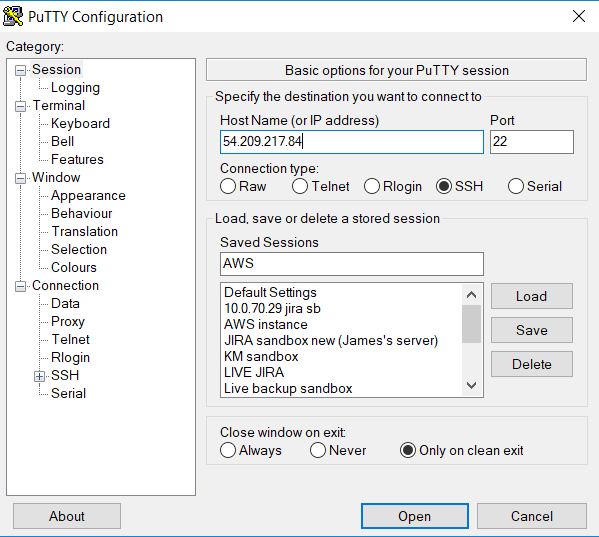This screenshot has width=599, height=537.
Task: Click the Cancel button
Action: [532, 516]
